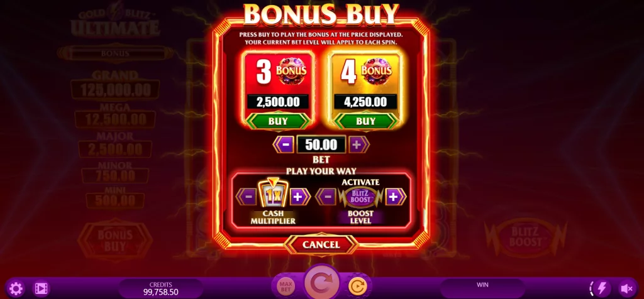Open the autoplay spin icon

[x=357, y=286]
